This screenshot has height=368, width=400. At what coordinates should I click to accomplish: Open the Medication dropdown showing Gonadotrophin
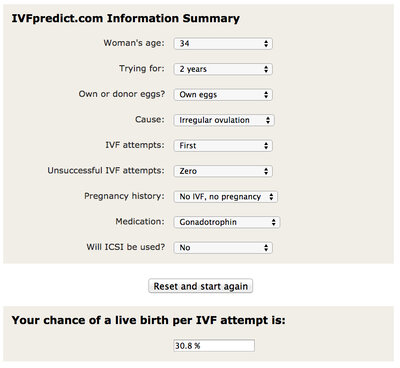pos(227,222)
